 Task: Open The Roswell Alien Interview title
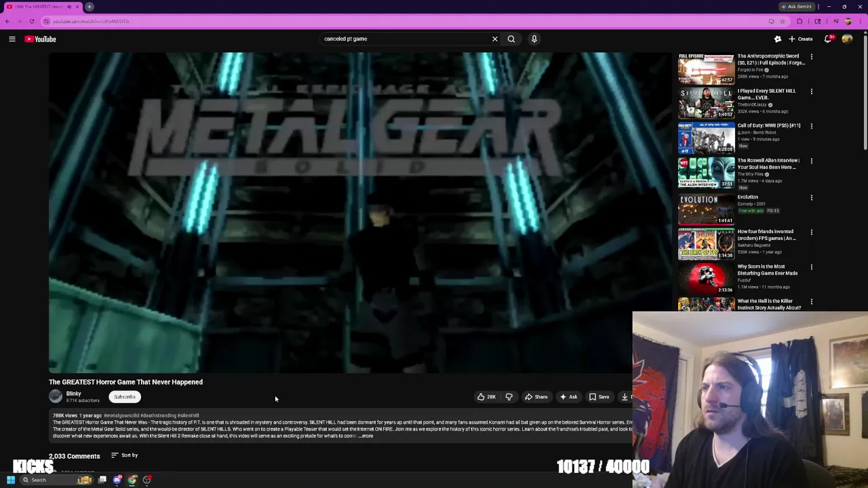768,164
